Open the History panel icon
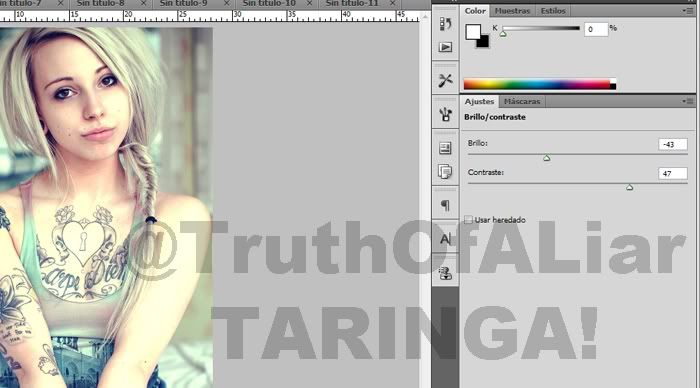 [445, 24]
